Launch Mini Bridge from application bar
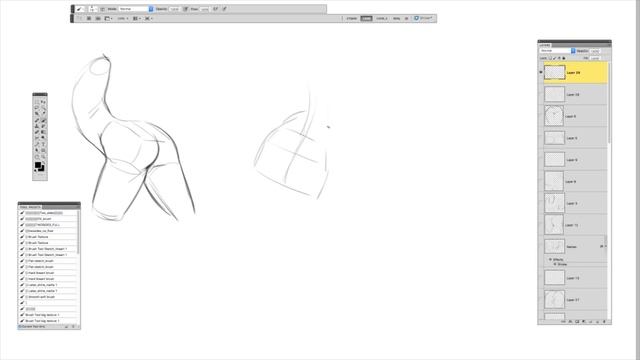Viewport: 640px width, 360px height. (x=98, y=18)
